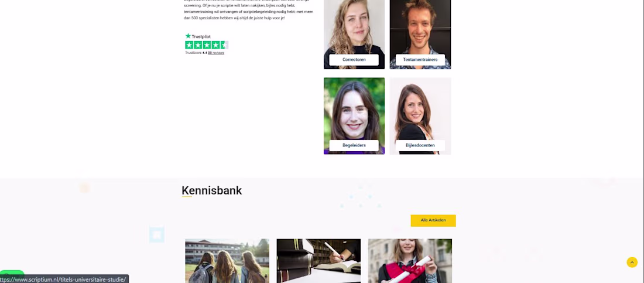Image resolution: width=644 pixels, height=283 pixels.
Task: Open the article showing stacked books
Action: pos(318,261)
